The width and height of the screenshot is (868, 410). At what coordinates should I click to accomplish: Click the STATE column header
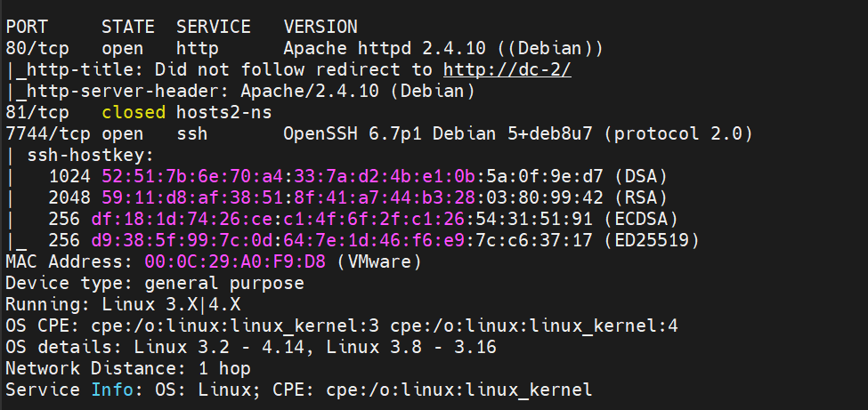pyautogui.click(x=128, y=27)
